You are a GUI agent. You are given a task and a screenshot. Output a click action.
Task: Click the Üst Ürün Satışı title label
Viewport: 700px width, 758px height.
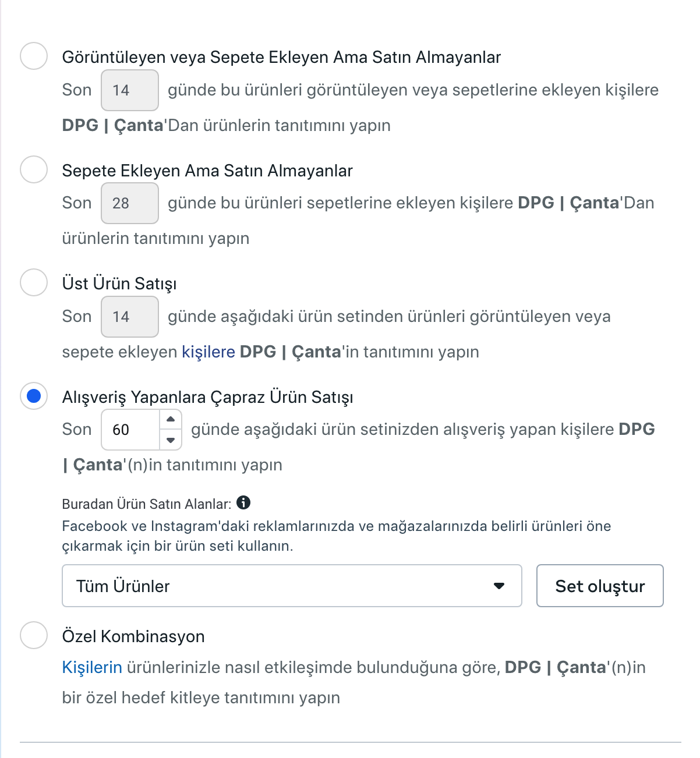coord(119,284)
